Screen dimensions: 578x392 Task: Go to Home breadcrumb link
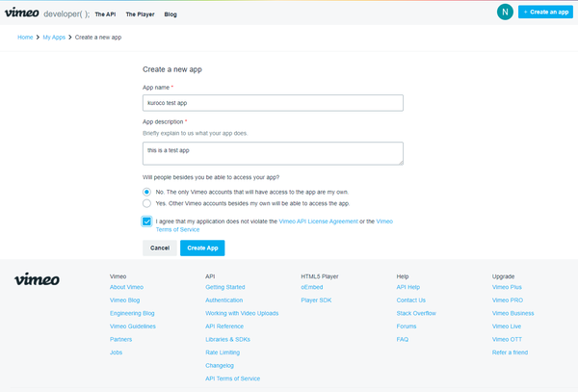pyautogui.click(x=25, y=38)
